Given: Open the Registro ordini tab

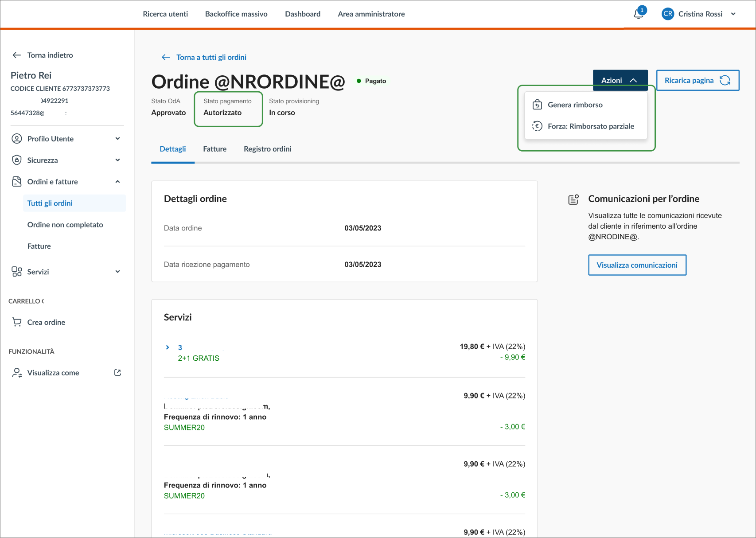Looking at the screenshot, I should point(267,149).
